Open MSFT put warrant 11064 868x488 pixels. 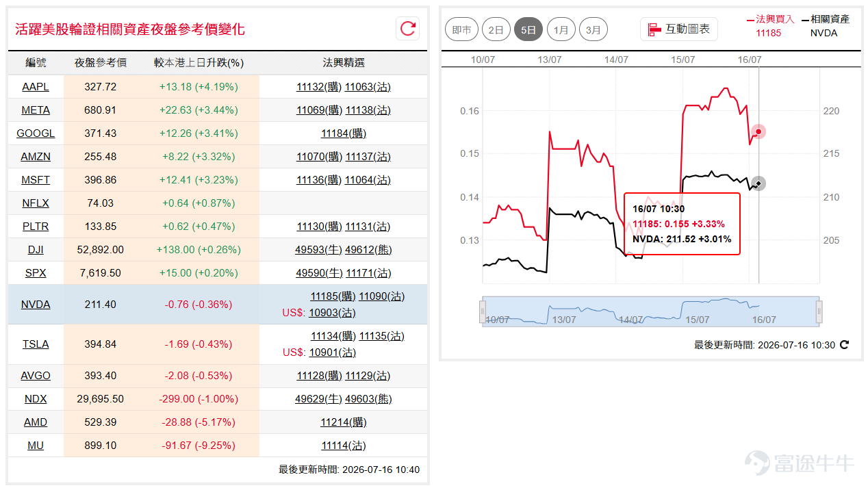pos(368,180)
